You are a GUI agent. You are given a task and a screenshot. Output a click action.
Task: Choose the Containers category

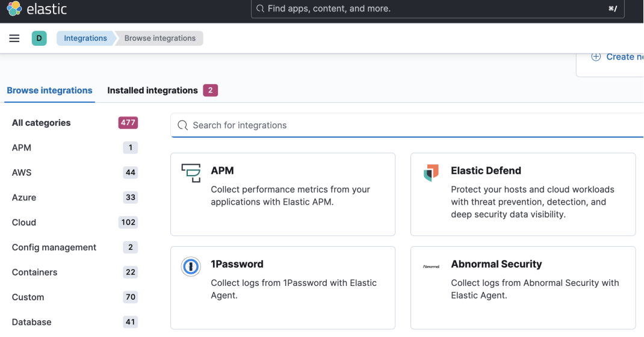[34, 273]
